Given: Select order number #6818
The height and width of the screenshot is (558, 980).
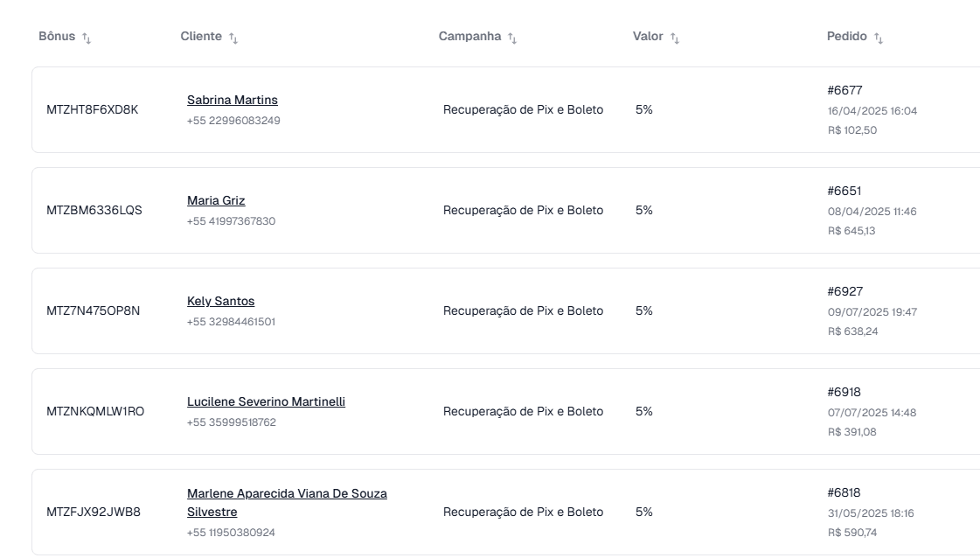Looking at the screenshot, I should click(x=844, y=493).
